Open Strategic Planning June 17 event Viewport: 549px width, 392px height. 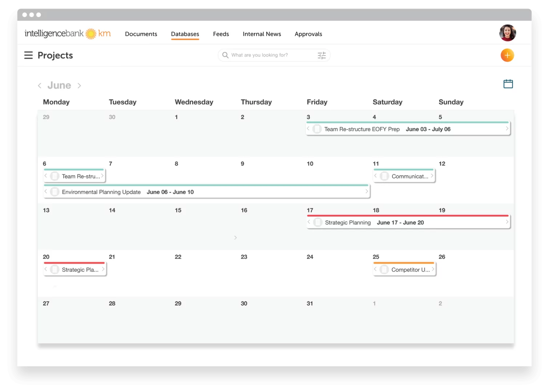pyautogui.click(x=408, y=222)
